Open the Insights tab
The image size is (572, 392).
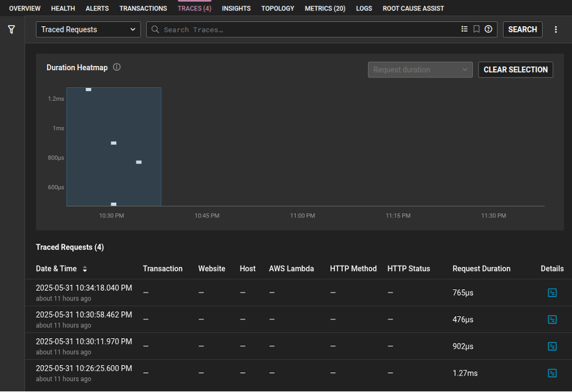[x=236, y=9]
